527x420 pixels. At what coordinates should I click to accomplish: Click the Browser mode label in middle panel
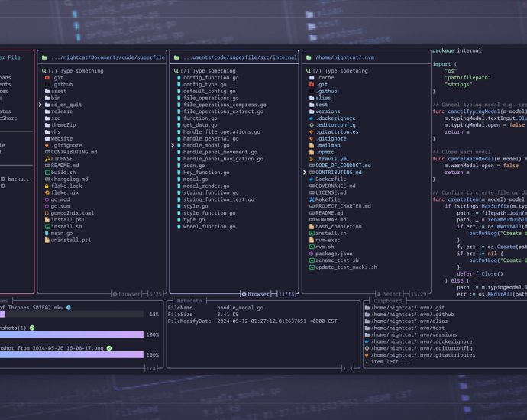click(258, 294)
